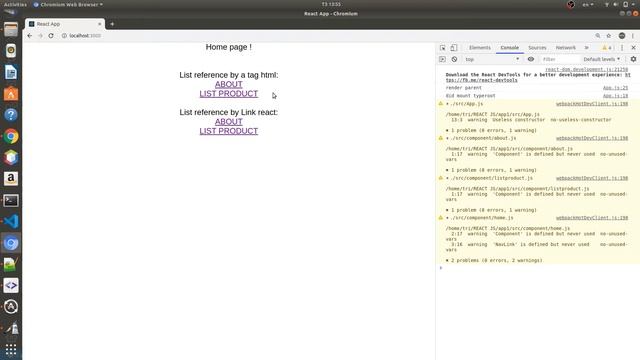This screenshot has width=640, height=360.
Task: Click LIST PRODUCT link under Link react list
Action: tap(229, 131)
